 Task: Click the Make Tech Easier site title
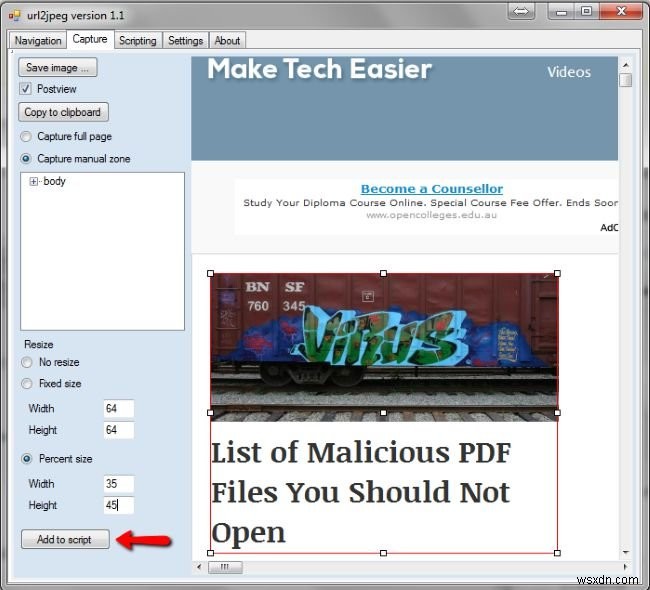click(319, 69)
